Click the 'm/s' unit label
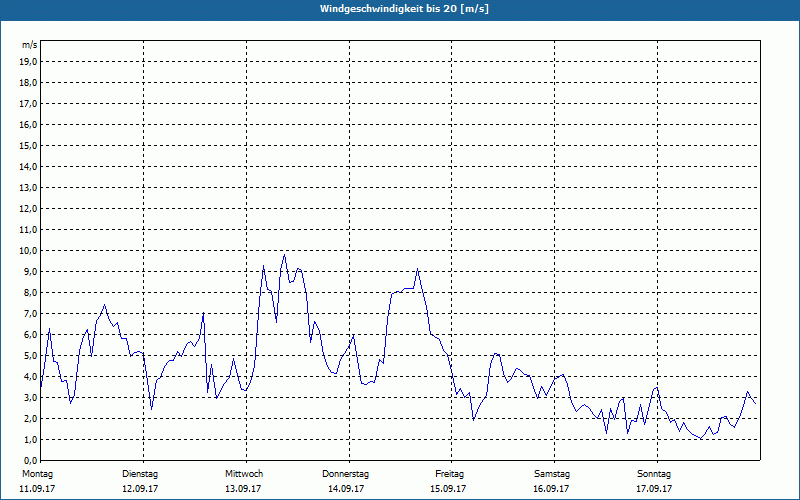The height and width of the screenshot is (500, 800). pyautogui.click(x=30, y=45)
